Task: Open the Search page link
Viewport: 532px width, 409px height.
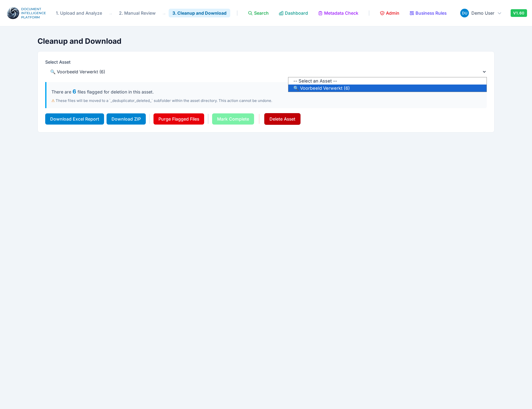Action: 258,13
